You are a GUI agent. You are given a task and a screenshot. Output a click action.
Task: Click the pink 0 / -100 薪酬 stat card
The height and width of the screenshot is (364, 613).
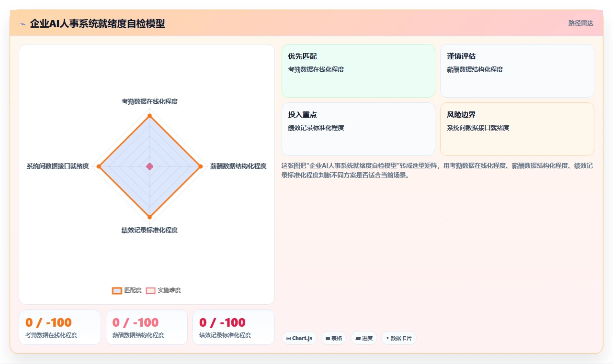[x=147, y=327]
